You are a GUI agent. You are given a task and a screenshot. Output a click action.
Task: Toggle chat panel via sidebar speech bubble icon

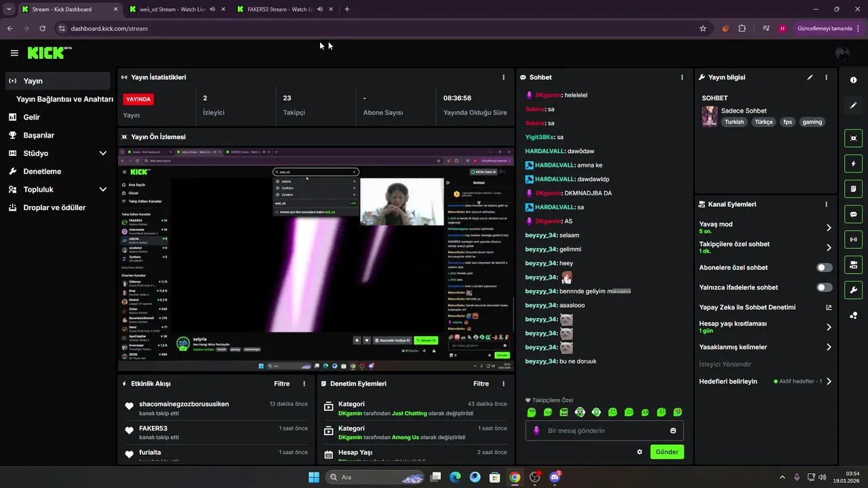pyautogui.click(x=853, y=214)
